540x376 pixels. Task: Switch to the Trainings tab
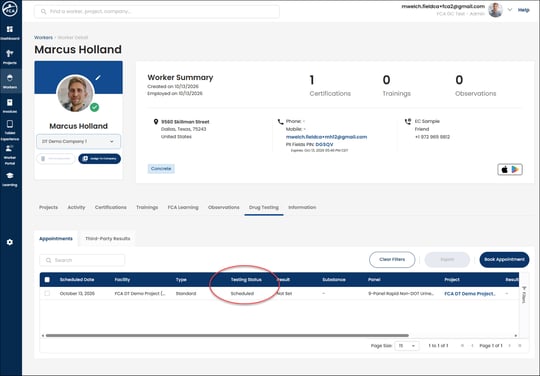click(147, 207)
